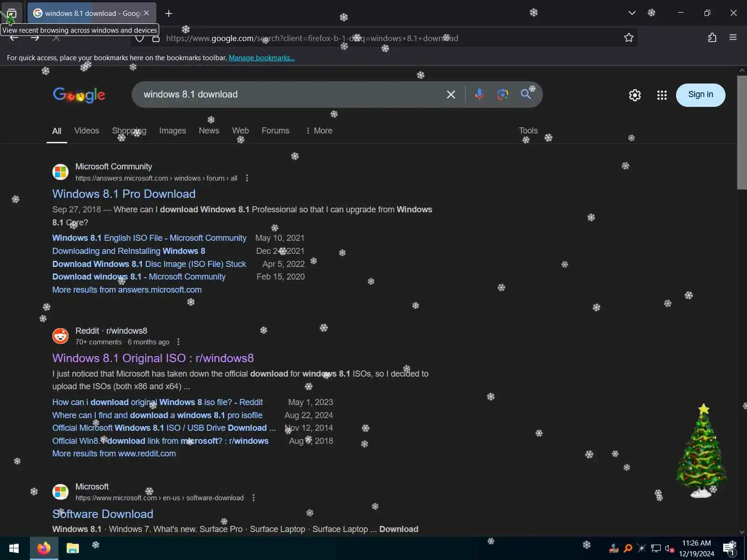Viewport: 747px width, 560px height.
Task: Open the search Tools options
Action: (528, 131)
